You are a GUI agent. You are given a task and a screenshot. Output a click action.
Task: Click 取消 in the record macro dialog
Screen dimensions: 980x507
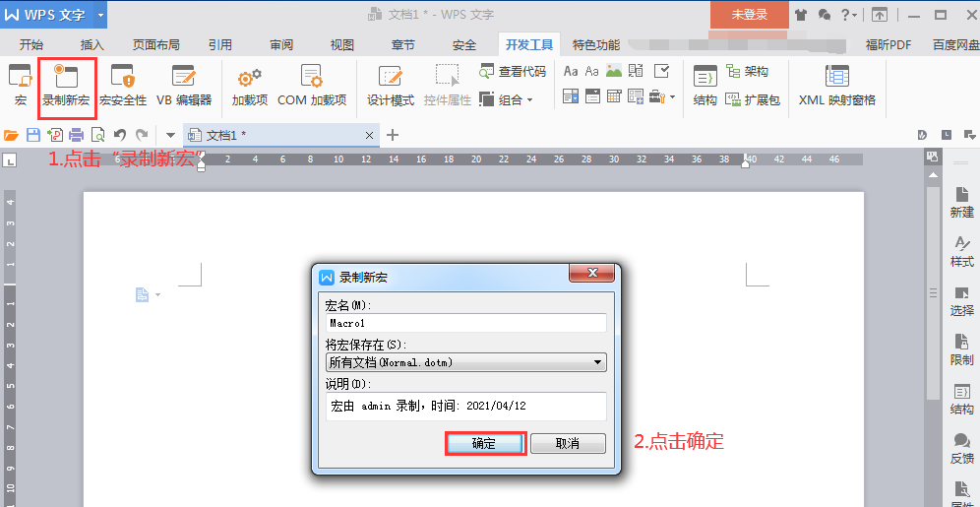pyautogui.click(x=568, y=443)
